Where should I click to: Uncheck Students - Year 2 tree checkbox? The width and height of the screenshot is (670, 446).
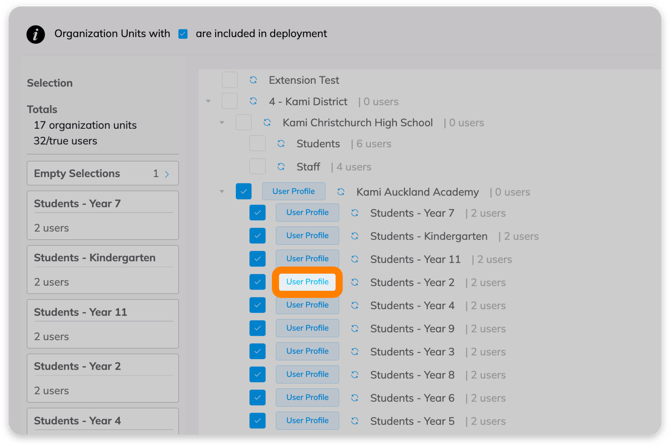(x=257, y=282)
